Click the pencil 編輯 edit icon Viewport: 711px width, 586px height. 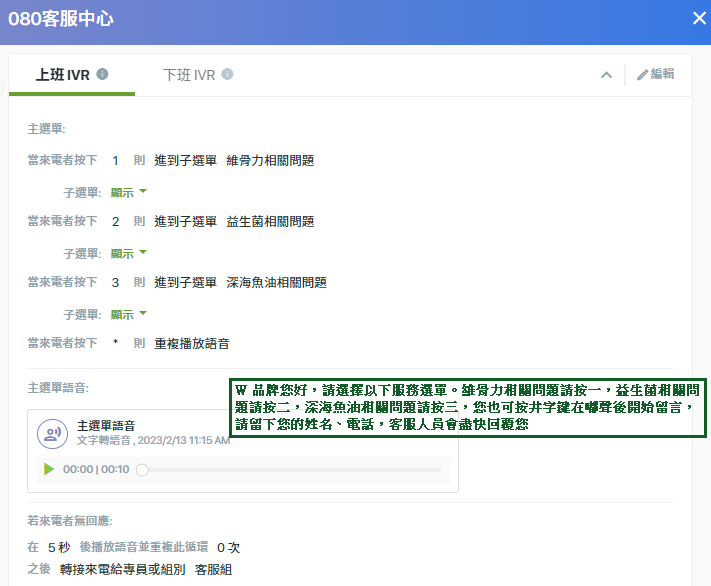642,75
